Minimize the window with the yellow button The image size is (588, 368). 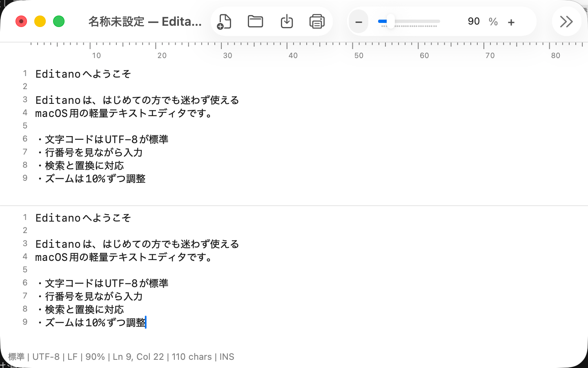[x=40, y=21]
